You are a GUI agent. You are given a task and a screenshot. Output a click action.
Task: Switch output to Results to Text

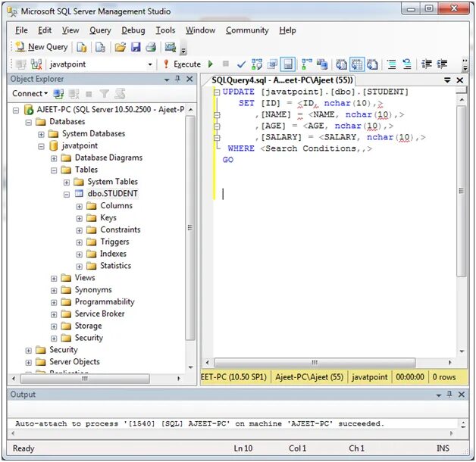click(342, 64)
